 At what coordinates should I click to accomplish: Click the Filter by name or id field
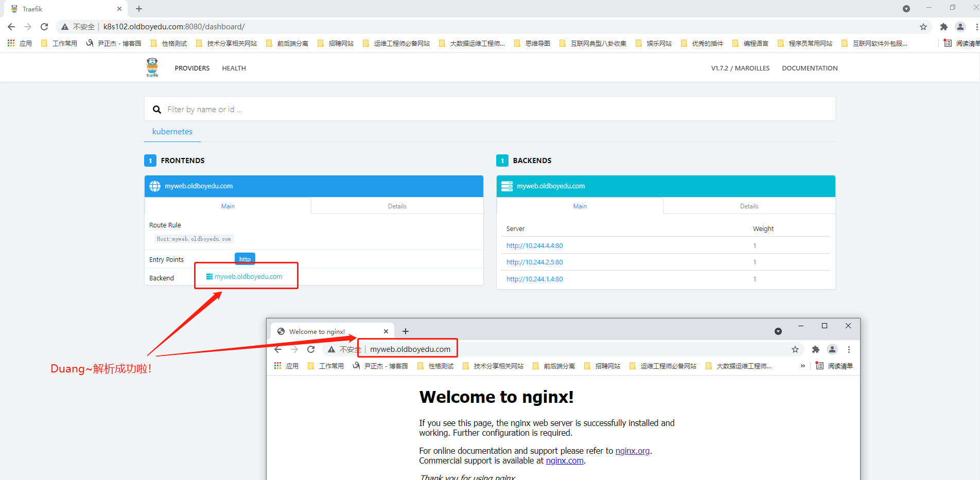[x=494, y=110]
